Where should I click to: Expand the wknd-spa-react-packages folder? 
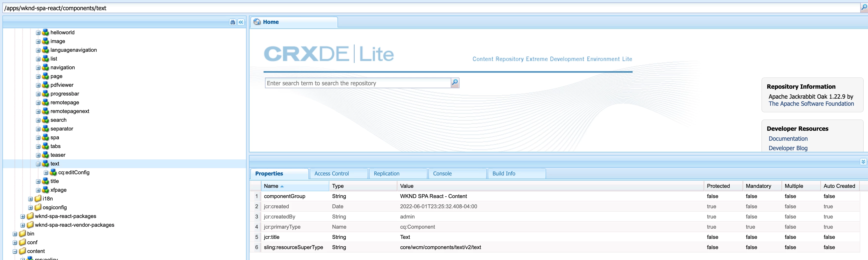tap(23, 217)
